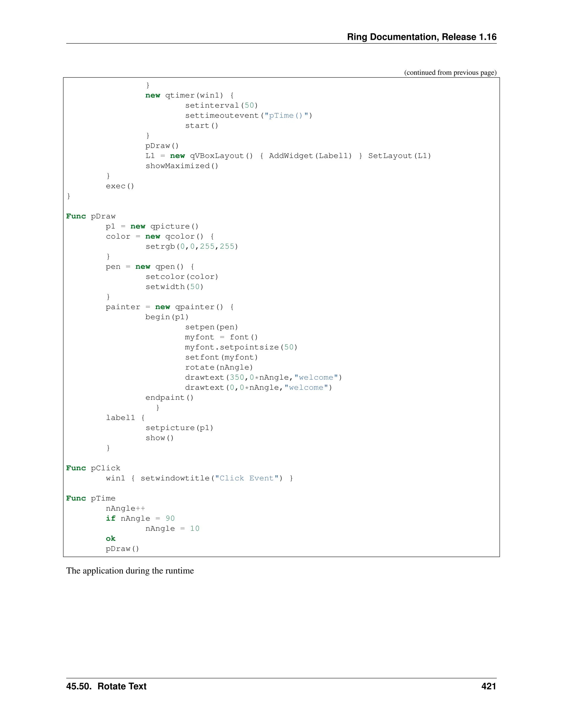This screenshot has height=728, width=563.
Task: Click the 'Func pDraw' declaration
Action: point(91,216)
